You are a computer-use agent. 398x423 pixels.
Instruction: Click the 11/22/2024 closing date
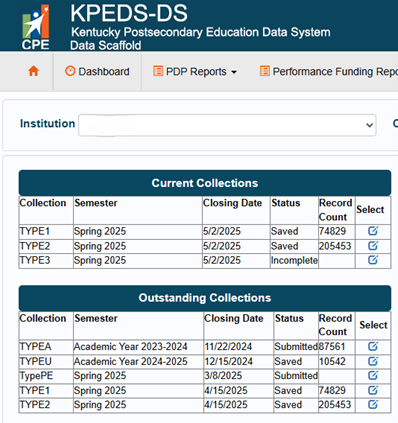228,347
